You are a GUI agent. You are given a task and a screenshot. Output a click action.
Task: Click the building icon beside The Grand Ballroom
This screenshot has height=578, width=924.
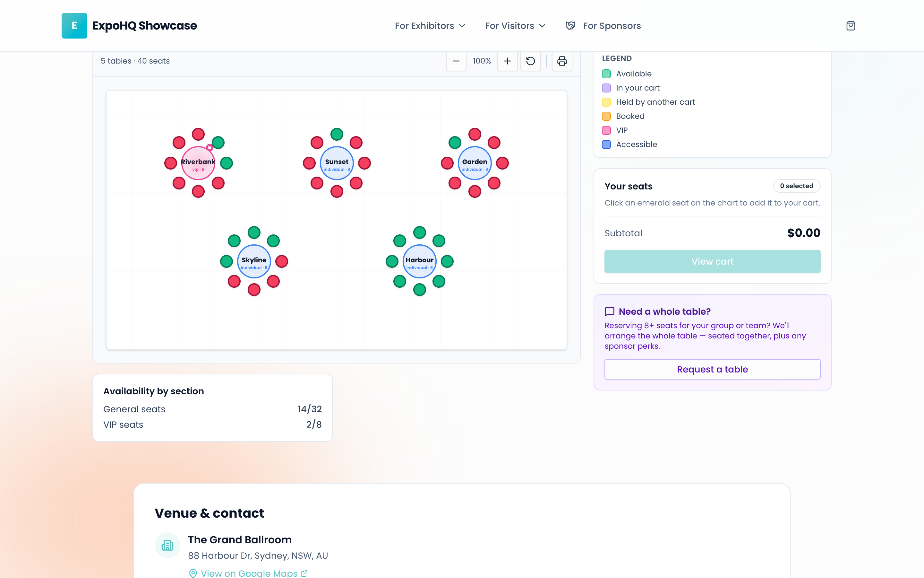[167, 545]
